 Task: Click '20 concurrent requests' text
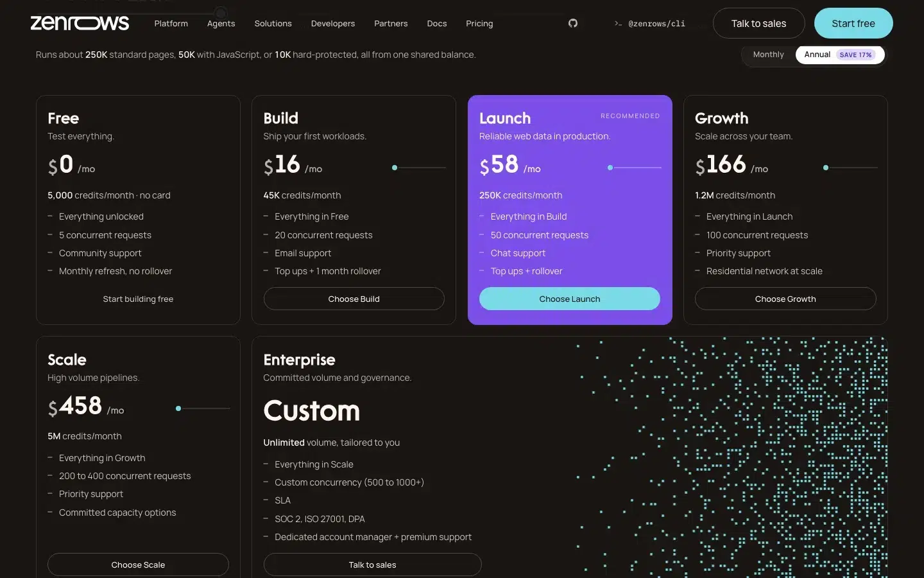323,235
